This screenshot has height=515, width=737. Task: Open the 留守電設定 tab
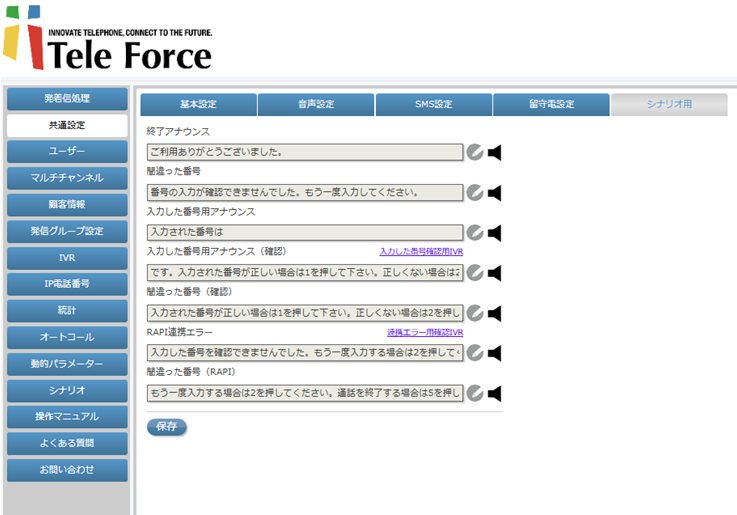coord(551,105)
